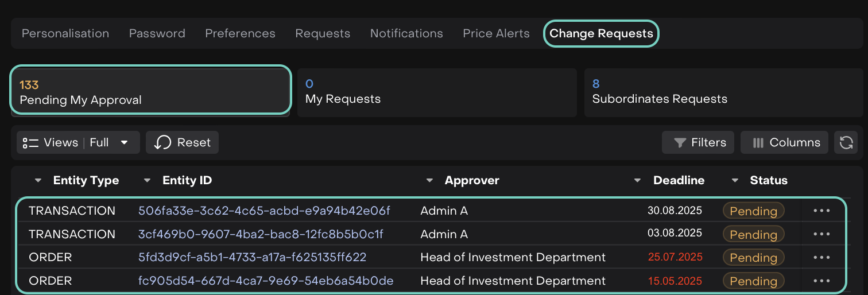Image resolution: width=868 pixels, height=295 pixels.
Task: Open row actions for order fc905d54
Action: click(x=821, y=281)
